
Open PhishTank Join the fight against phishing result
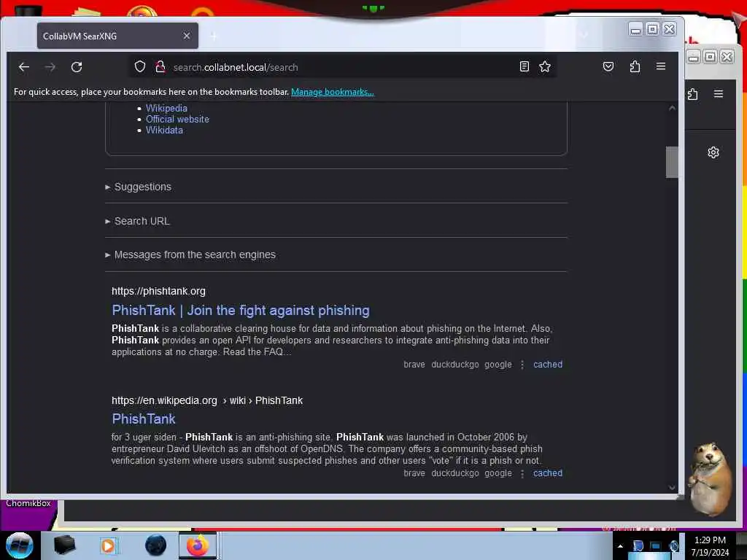pyautogui.click(x=241, y=311)
